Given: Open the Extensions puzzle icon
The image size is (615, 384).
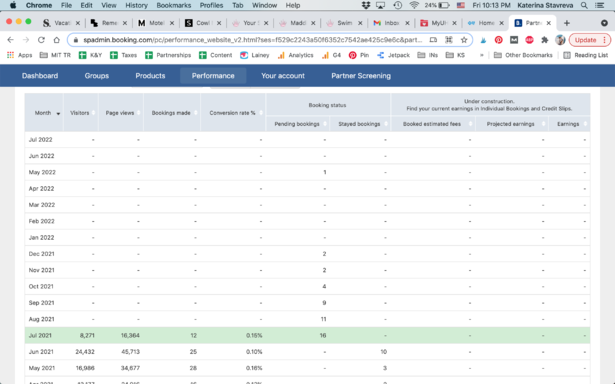Looking at the screenshot, I should (x=544, y=40).
